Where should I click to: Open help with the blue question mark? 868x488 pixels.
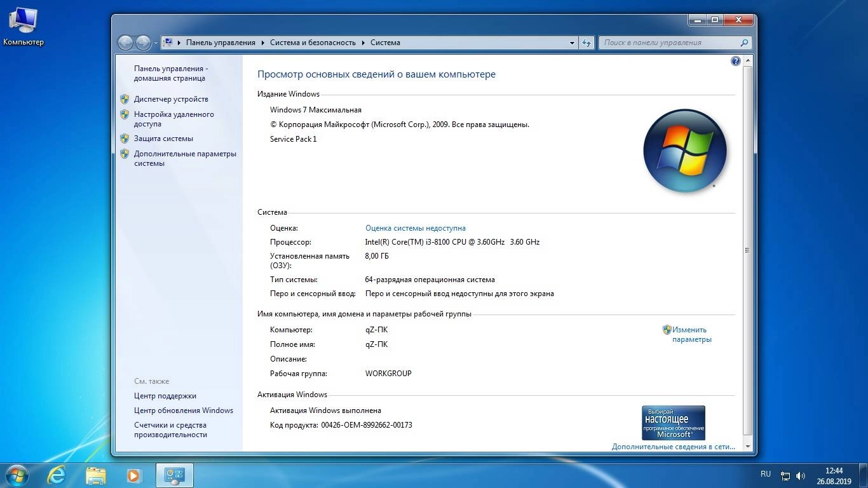click(x=736, y=61)
